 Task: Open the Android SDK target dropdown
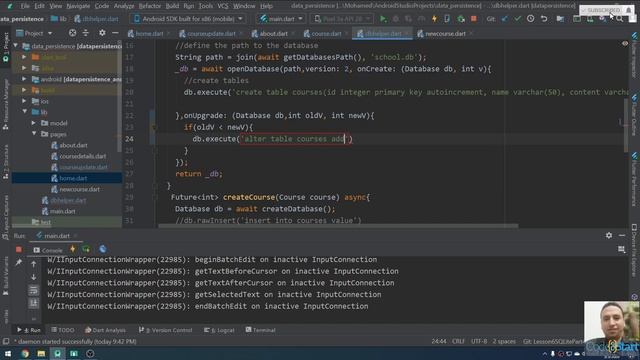[187, 19]
